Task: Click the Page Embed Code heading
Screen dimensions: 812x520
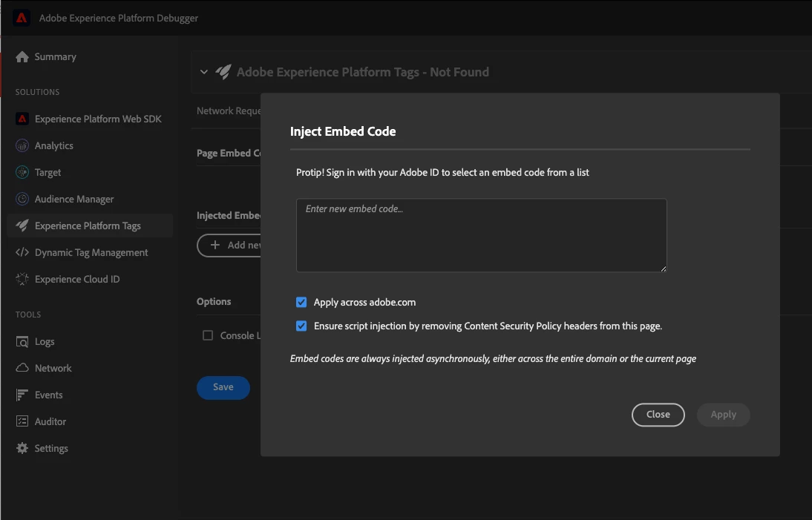Action: [x=229, y=153]
